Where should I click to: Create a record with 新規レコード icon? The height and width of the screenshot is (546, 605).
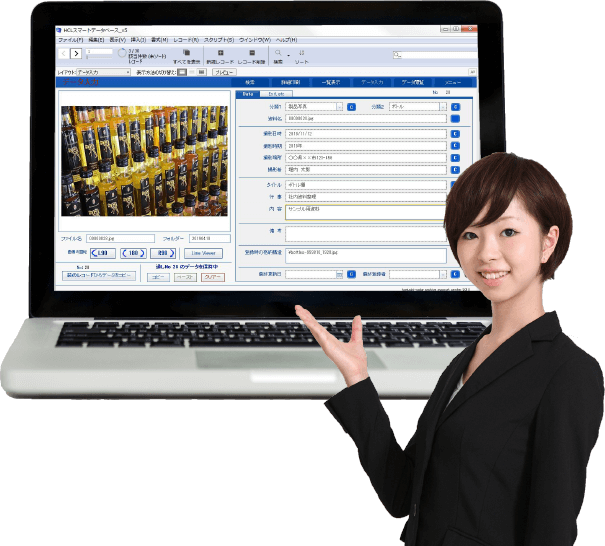click(x=220, y=53)
